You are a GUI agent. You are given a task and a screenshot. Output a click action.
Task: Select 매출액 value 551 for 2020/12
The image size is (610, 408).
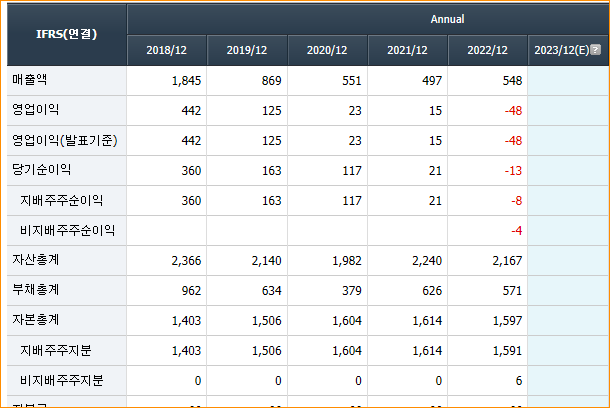pyautogui.click(x=352, y=81)
